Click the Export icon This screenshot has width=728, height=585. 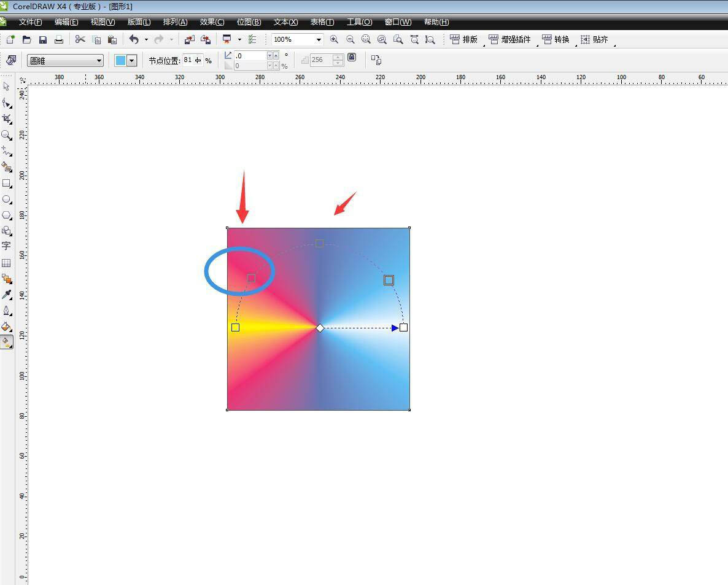coord(205,40)
